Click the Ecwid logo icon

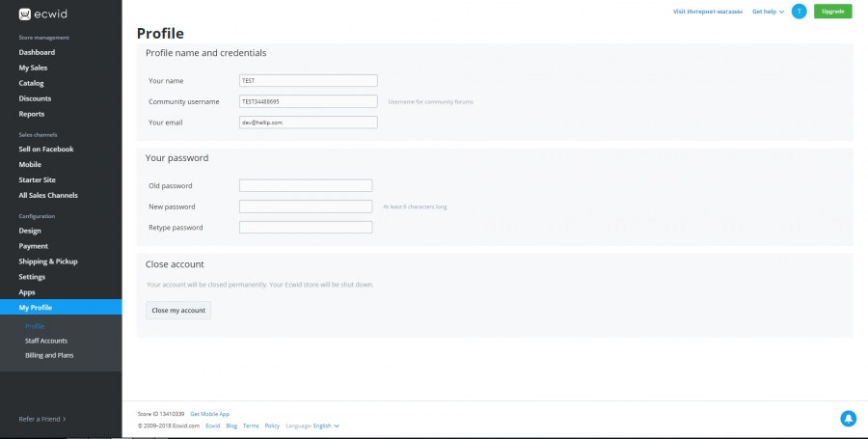coord(25,13)
